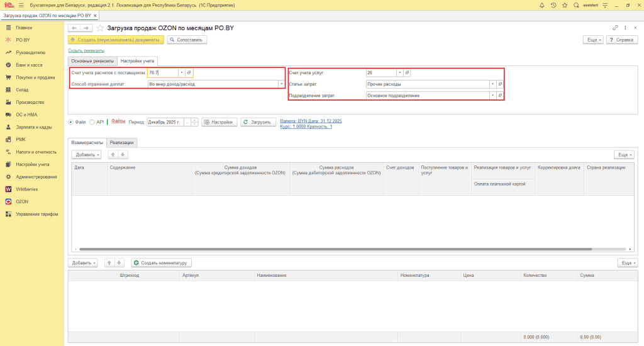This screenshot has width=644, height=346.
Task: Expand Статья затрат dropdown
Action: [x=492, y=84]
